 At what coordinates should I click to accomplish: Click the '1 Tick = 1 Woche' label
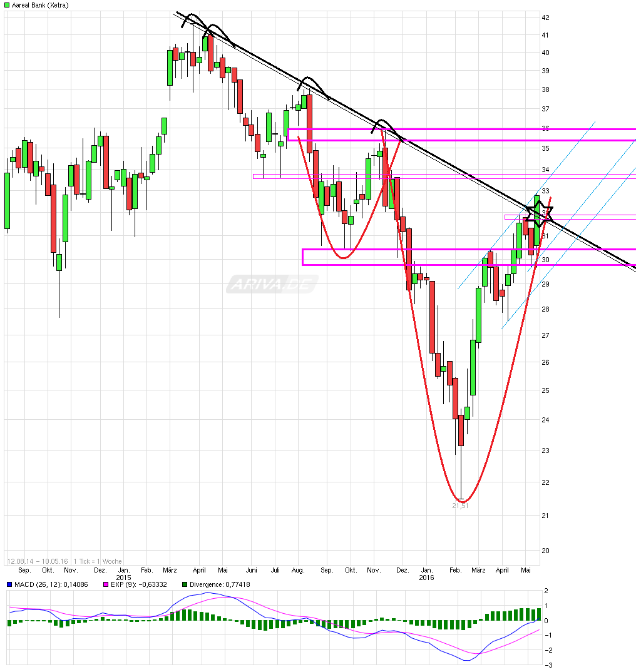pos(98,561)
